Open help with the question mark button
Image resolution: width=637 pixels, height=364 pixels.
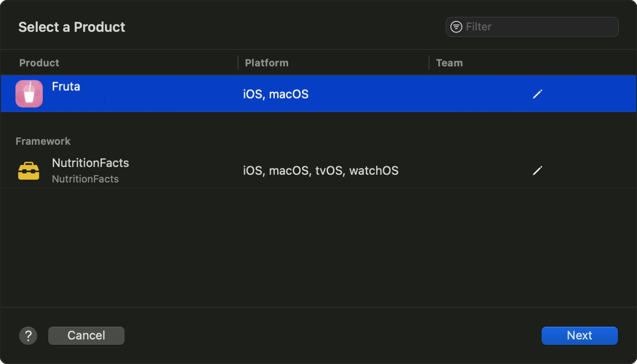coord(28,336)
